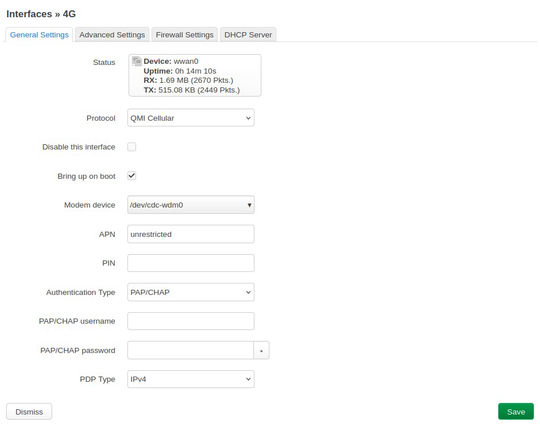Screen dimensions: 540x426
Task: Select the General Settings tab
Action: tap(39, 35)
